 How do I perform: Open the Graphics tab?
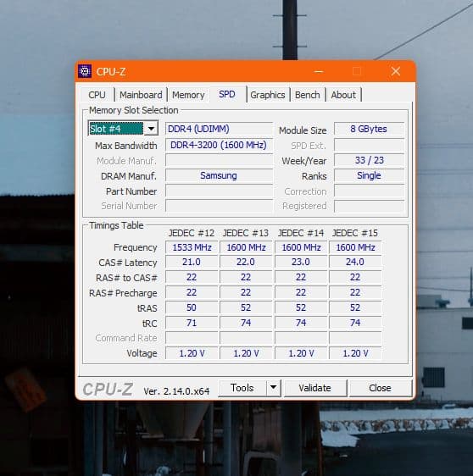click(x=268, y=95)
